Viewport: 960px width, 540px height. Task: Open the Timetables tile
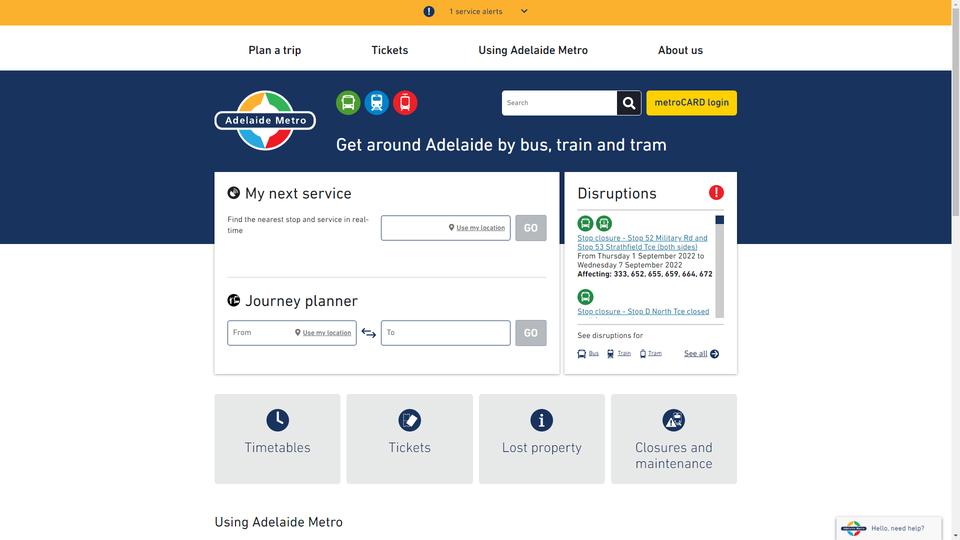click(277, 438)
